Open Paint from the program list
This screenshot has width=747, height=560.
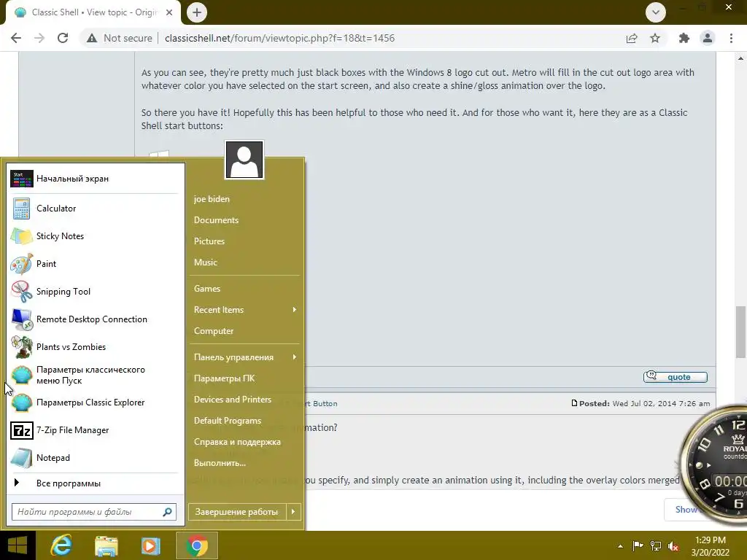point(94,264)
